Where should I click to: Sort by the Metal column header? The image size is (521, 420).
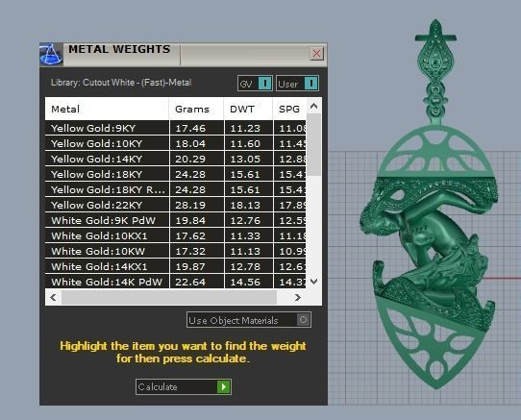click(x=107, y=109)
